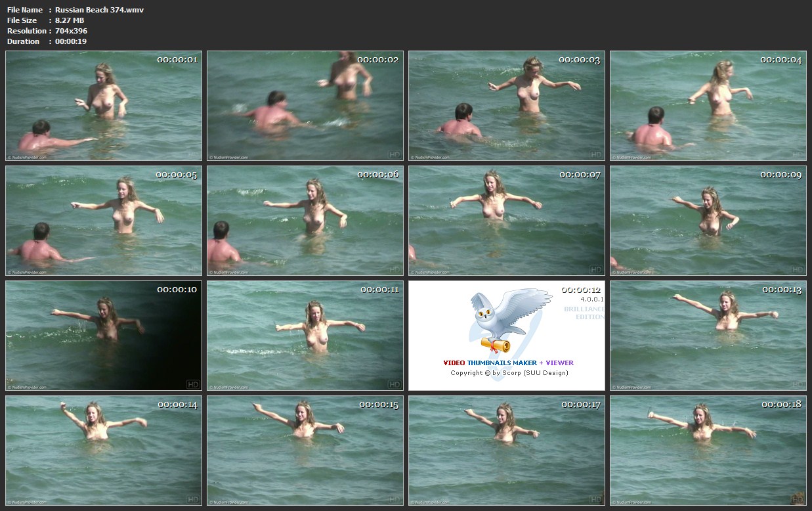Click the 00:00:03 timestamp label
The image size is (812, 511).
click(x=579, y=60)
